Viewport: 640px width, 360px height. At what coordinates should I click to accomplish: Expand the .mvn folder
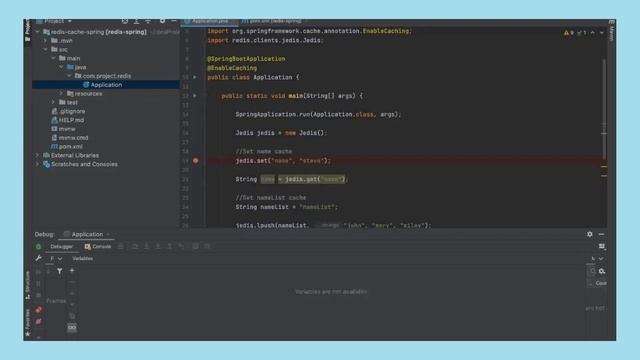46,41
